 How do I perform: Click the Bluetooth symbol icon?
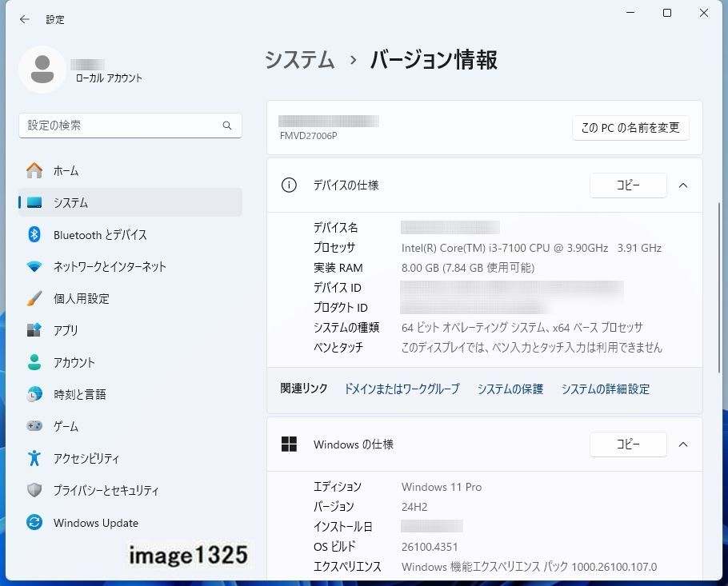coord(34,234)
